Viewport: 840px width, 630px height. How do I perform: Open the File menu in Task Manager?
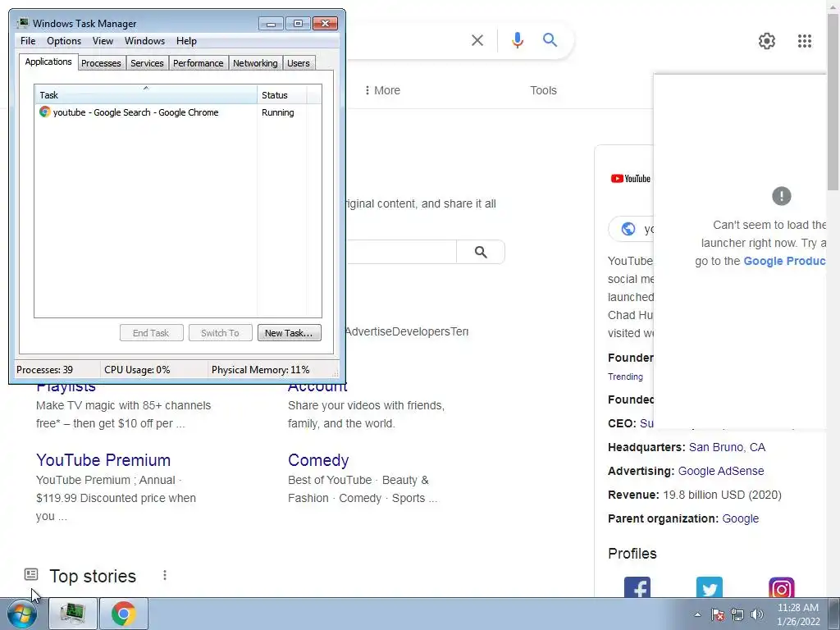tap(28, 41)
